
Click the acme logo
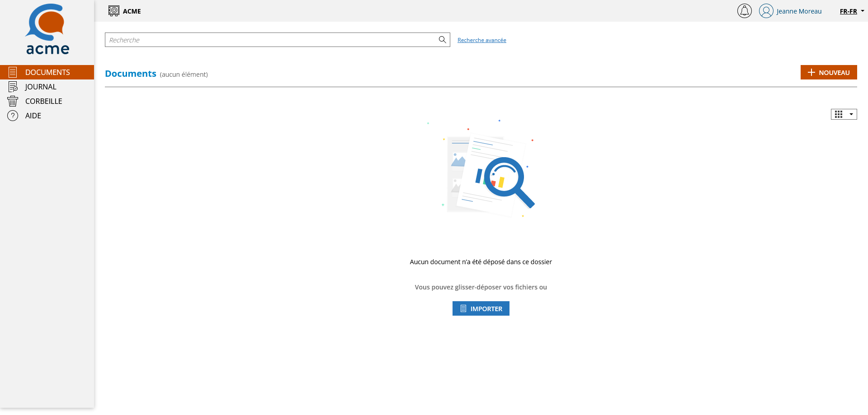[x=47, y=29]
